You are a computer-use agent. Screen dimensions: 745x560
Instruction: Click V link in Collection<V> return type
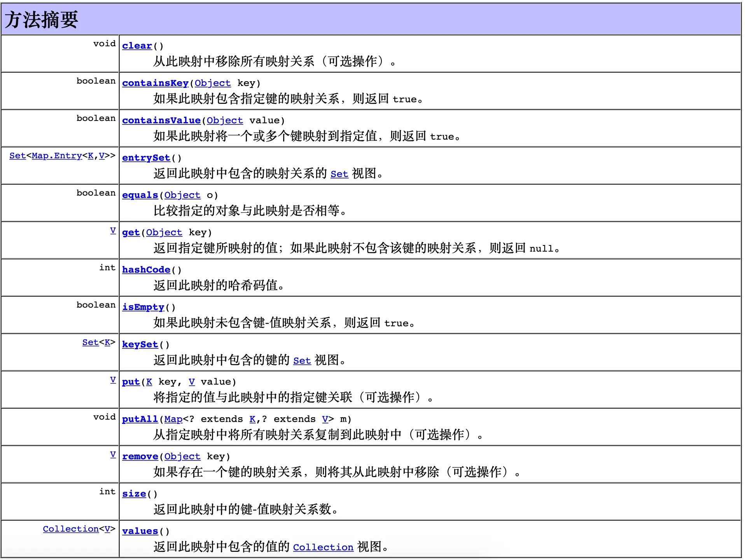107,529
